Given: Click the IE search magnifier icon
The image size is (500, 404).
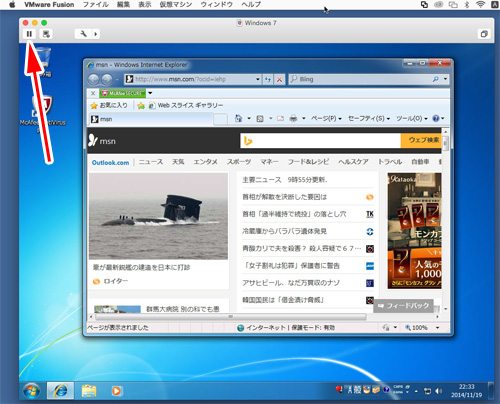Looking at the screenshot, I should point(436,79).
